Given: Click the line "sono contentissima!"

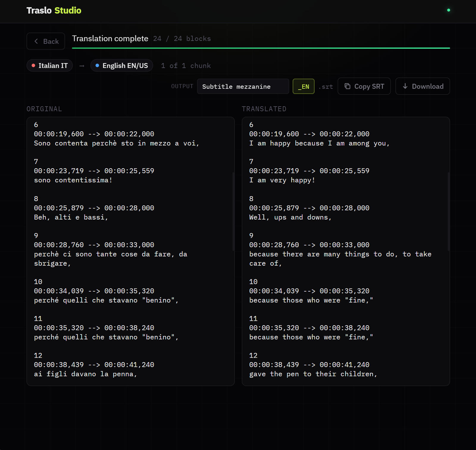Looking at the screenshot, I should coord(73,180).
